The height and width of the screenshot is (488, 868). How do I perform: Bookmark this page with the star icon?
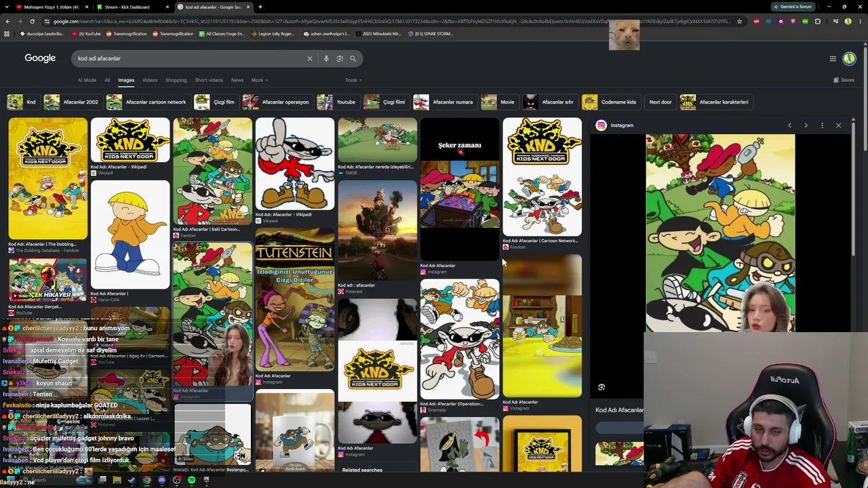[x=739, y=21]
